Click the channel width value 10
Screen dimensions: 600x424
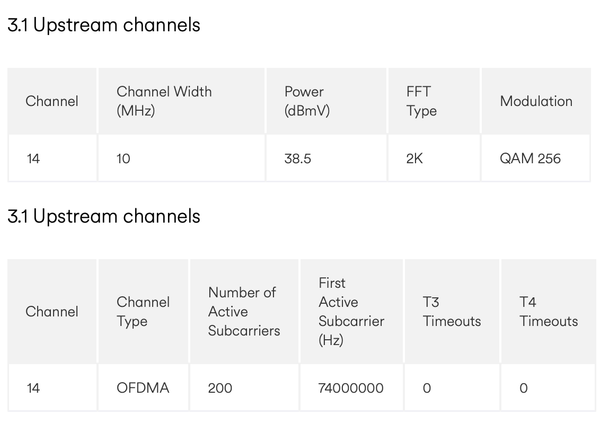pos(124,158)
